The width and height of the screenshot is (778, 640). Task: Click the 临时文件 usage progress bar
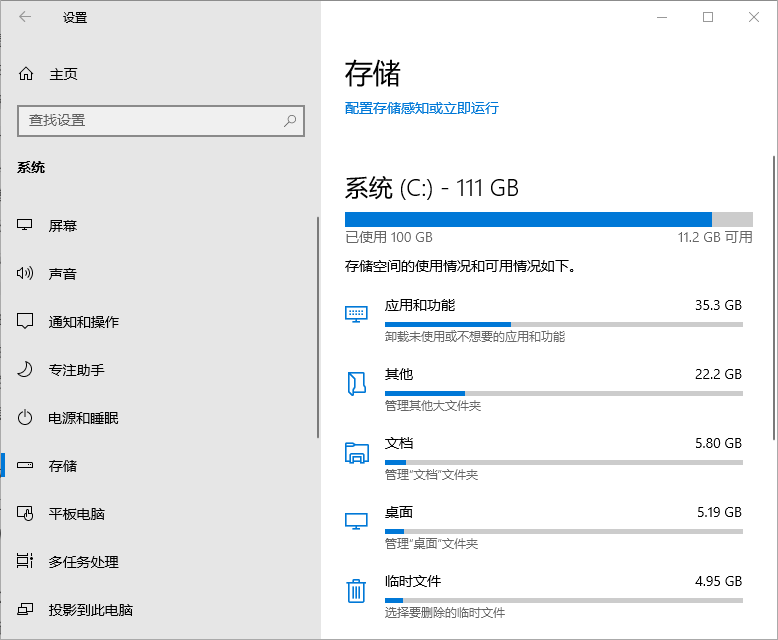(564, 600)
